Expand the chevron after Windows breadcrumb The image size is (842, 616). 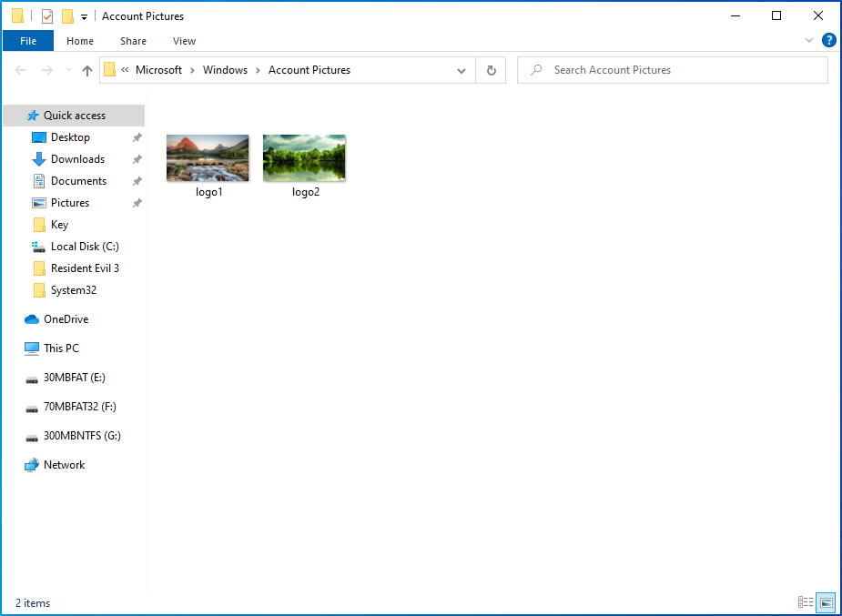259,70
